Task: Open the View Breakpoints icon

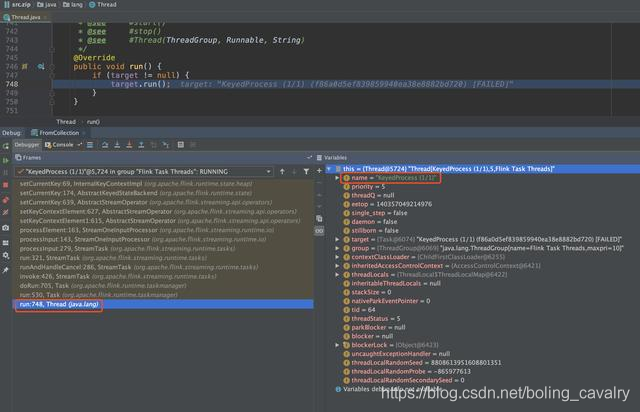Action: (6, 200)
